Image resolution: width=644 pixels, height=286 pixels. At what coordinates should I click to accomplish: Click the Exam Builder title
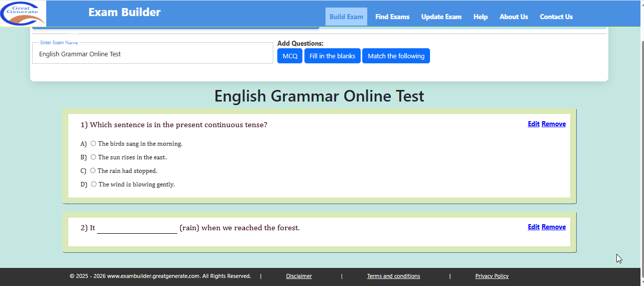click(125, 12)
